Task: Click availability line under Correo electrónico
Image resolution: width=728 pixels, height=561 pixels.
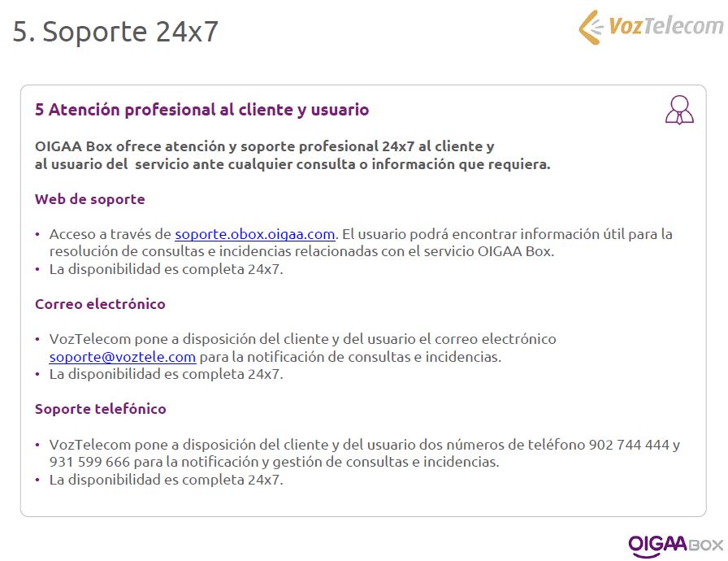Action: 167,374
